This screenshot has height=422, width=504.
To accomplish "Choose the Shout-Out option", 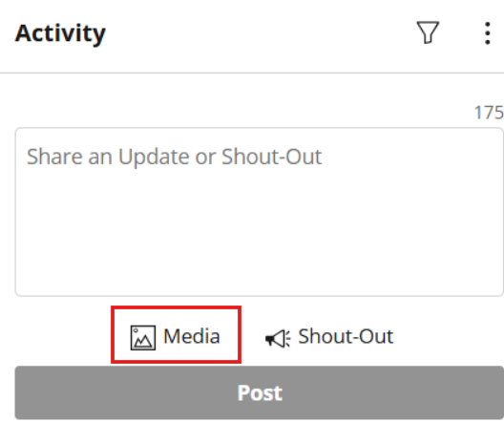I will click(329, 337).
